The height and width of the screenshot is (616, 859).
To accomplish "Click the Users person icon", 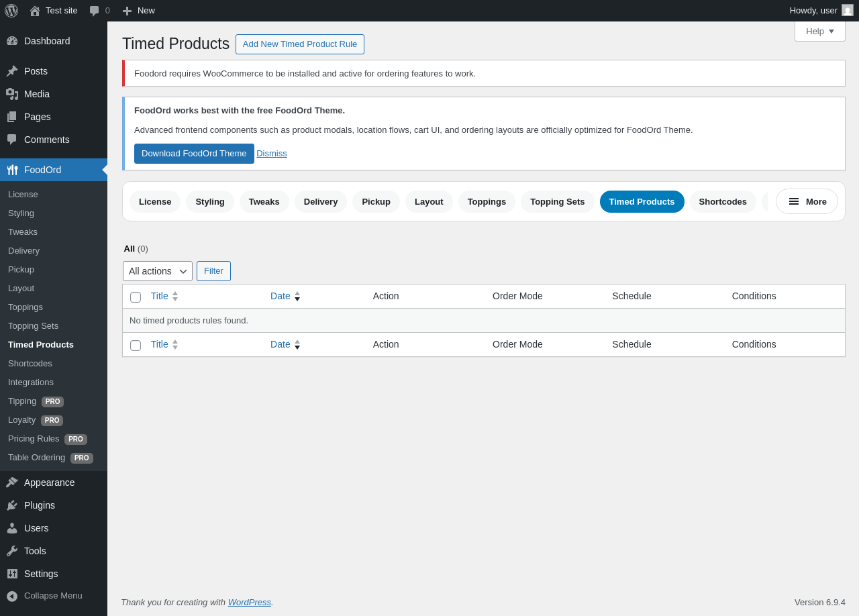I will [12, 528].
